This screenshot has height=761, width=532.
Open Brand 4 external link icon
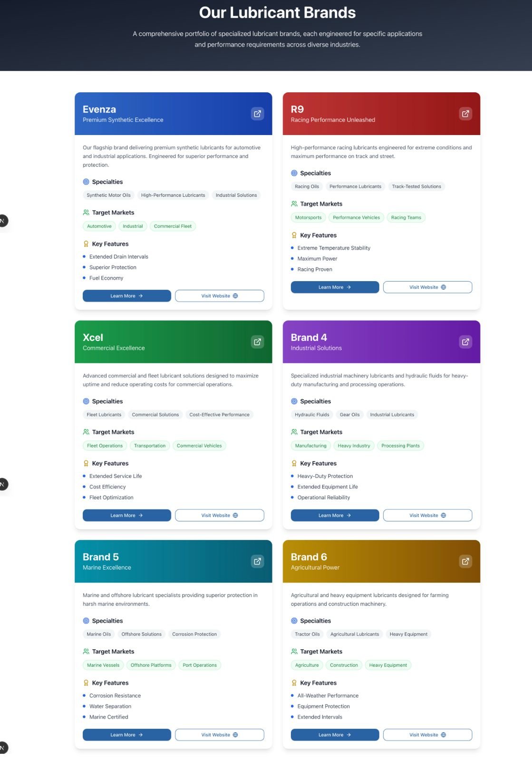pos(465,342)
